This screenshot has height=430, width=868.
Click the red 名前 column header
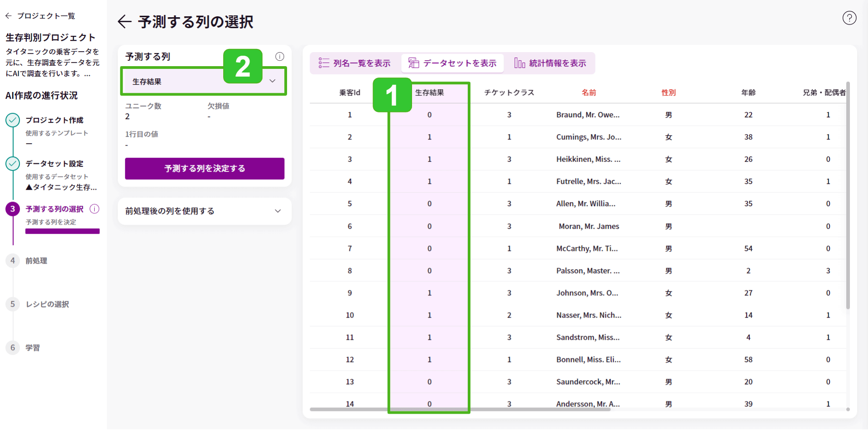click(x=589, y=92)
